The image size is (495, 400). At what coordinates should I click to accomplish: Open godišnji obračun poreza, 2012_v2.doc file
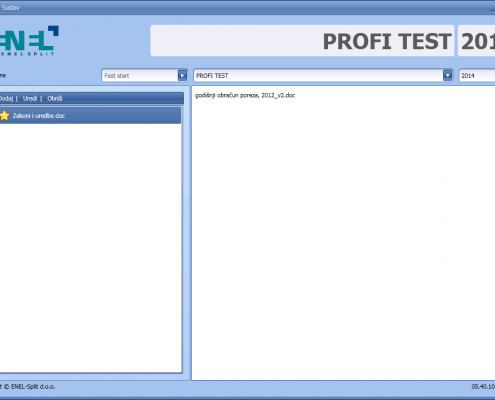coord(245,95)
